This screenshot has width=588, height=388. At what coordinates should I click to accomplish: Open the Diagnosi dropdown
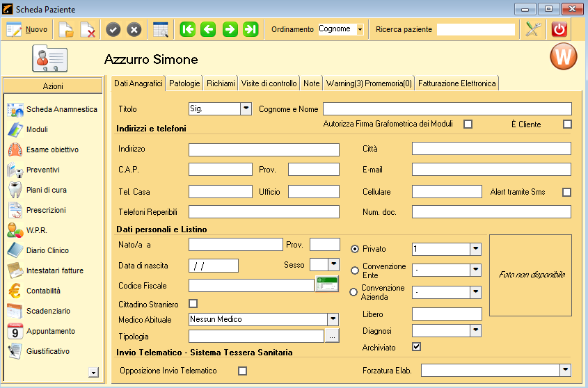tap(476, 330)
